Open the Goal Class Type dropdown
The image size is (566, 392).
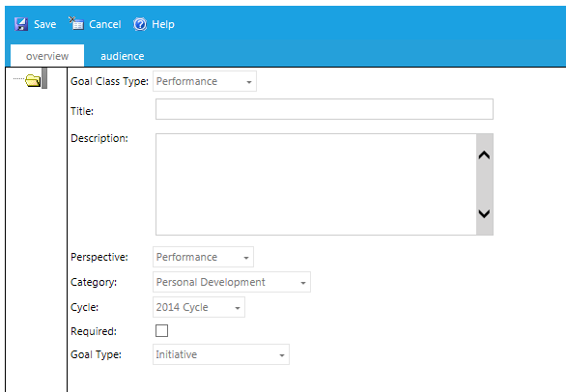point(205,81)
